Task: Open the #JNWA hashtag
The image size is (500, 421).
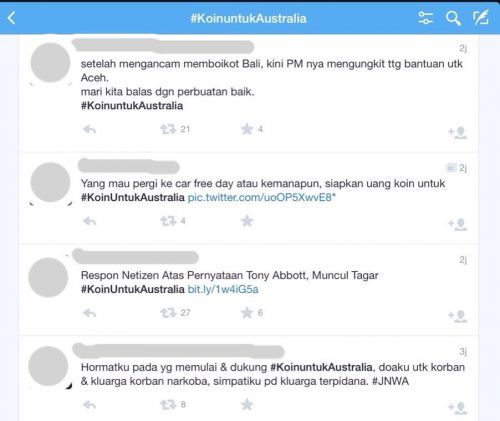Action: pyautogui.click(x=390, y=381)
